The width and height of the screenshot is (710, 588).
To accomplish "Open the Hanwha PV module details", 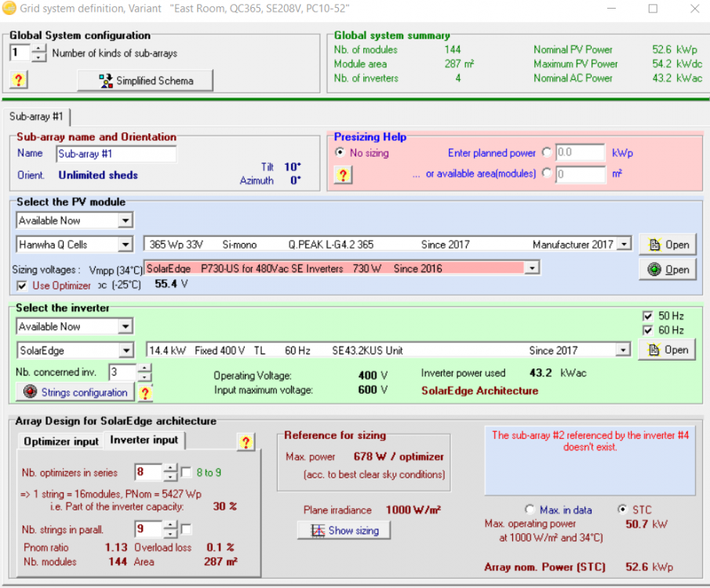I will [x=668, y=245].
